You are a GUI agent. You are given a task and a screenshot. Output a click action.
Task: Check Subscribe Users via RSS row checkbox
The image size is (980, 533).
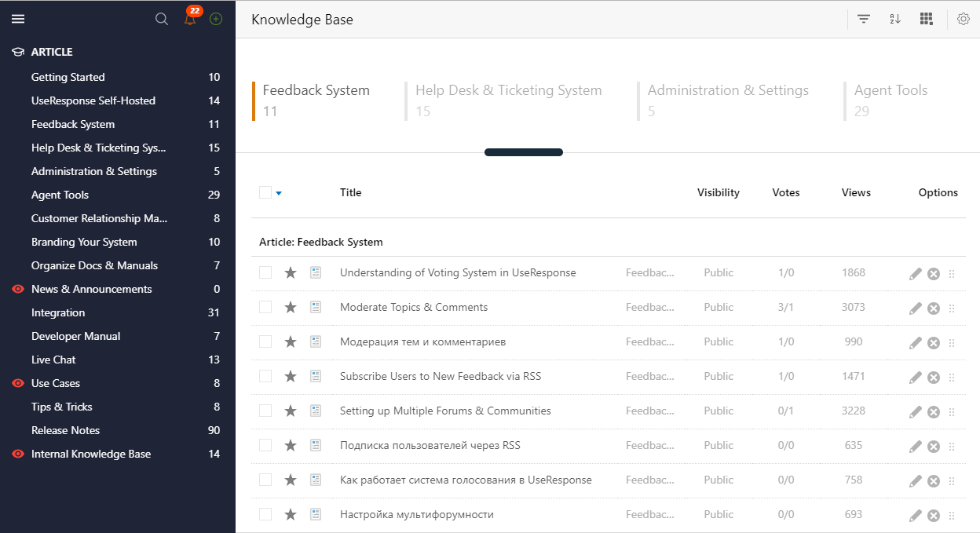265,376
